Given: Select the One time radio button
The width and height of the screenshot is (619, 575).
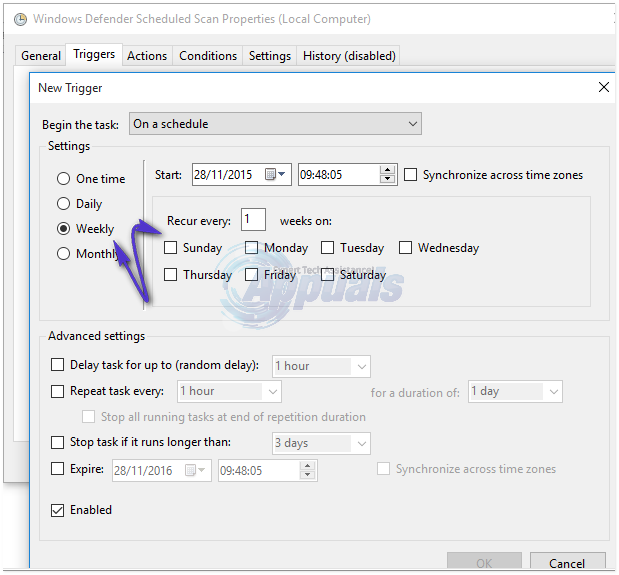Looking at the screenshot, I should click(x=63, y=178).
